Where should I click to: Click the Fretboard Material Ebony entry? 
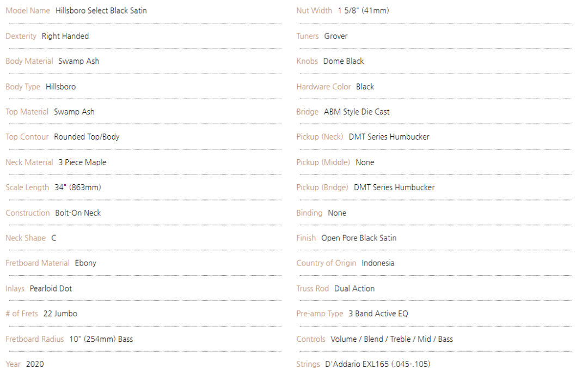click(85, 263)
